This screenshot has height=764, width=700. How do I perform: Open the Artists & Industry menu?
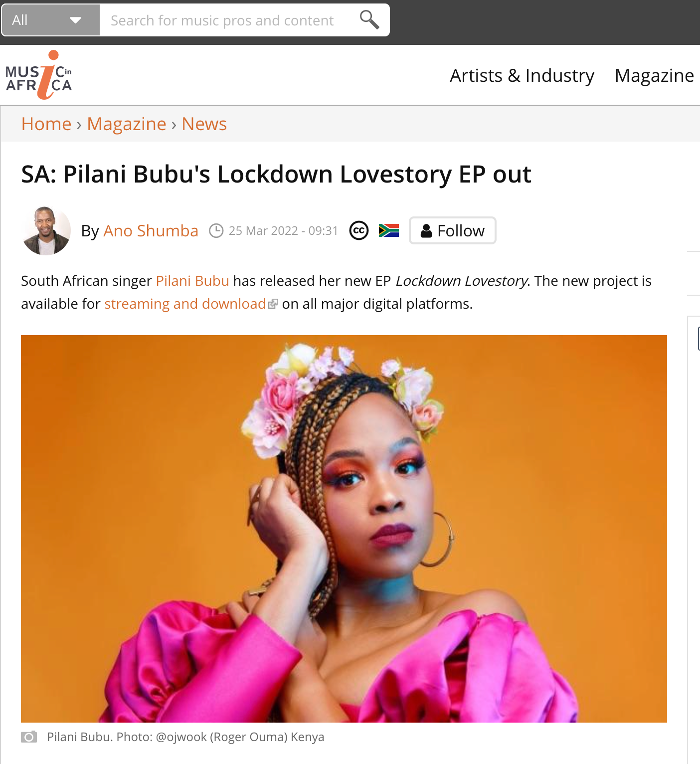(x=522, y=76)
